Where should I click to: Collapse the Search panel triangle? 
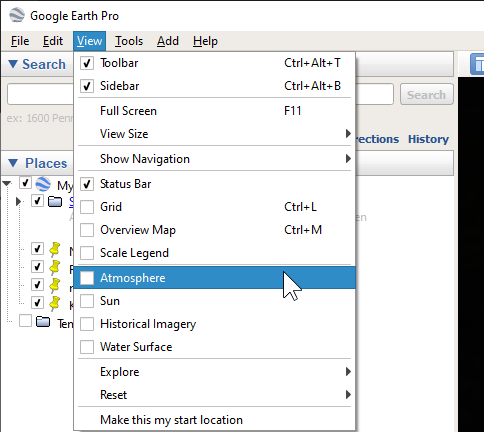pyautogui.click(x=13, y=64)
